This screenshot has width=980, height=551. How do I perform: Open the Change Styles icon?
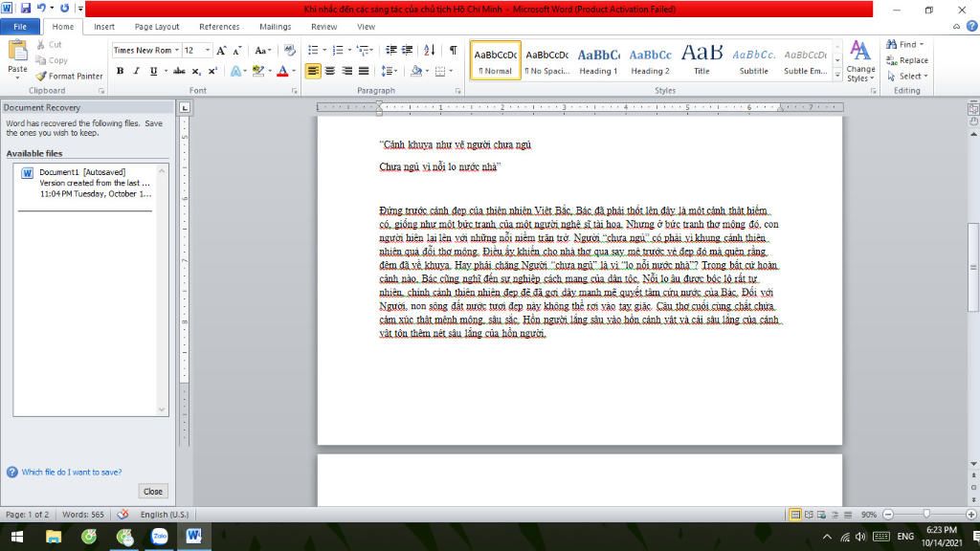[860, 60]
